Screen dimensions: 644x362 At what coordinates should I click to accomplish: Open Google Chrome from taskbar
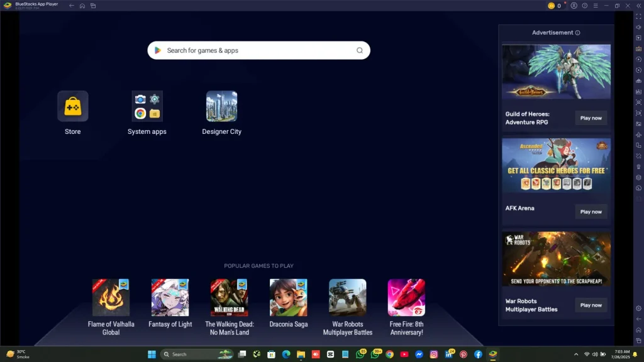390,354
